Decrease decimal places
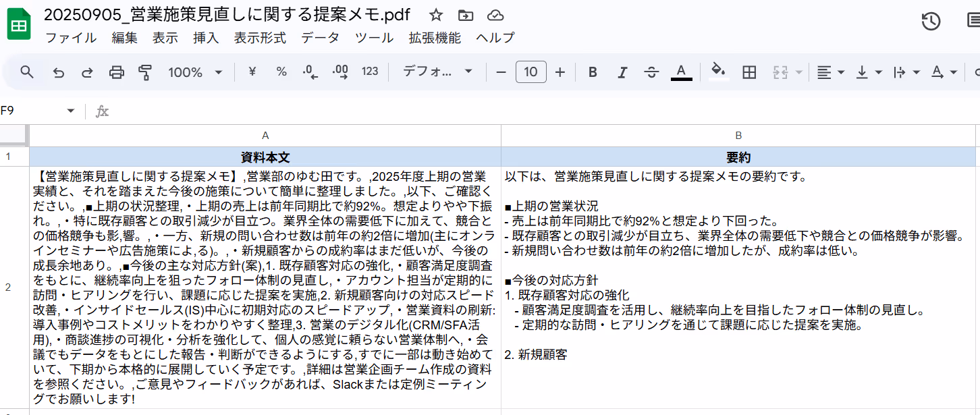This screenshot has height=415, width=980. [310, 72]
